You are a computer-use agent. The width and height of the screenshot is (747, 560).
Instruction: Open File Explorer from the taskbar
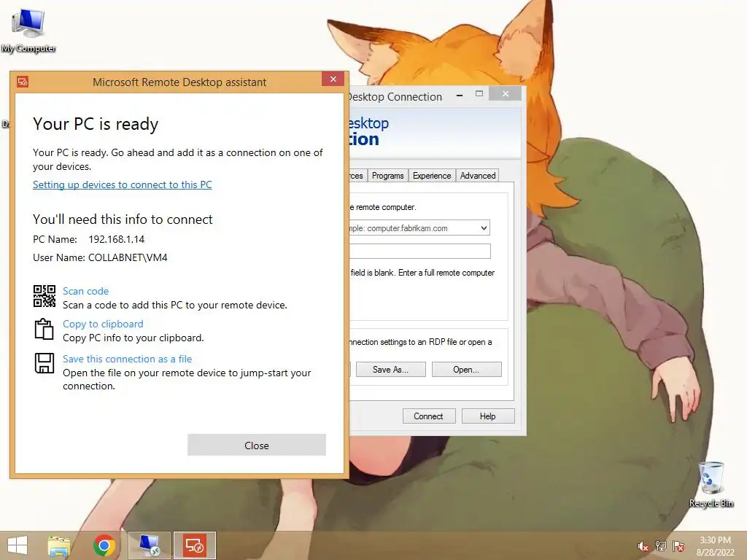tap(59, 545)
